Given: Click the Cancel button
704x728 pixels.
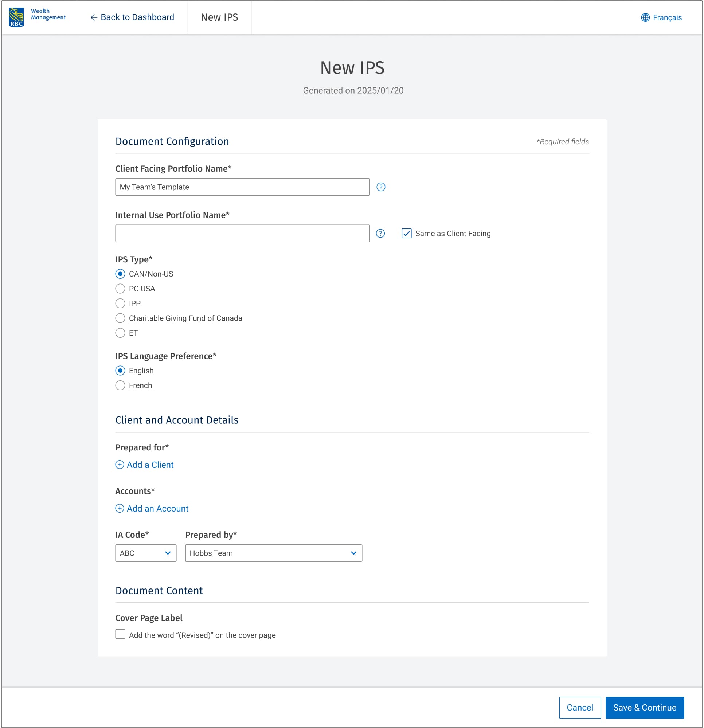Looking at the screenshot, I should coord(579,707).
